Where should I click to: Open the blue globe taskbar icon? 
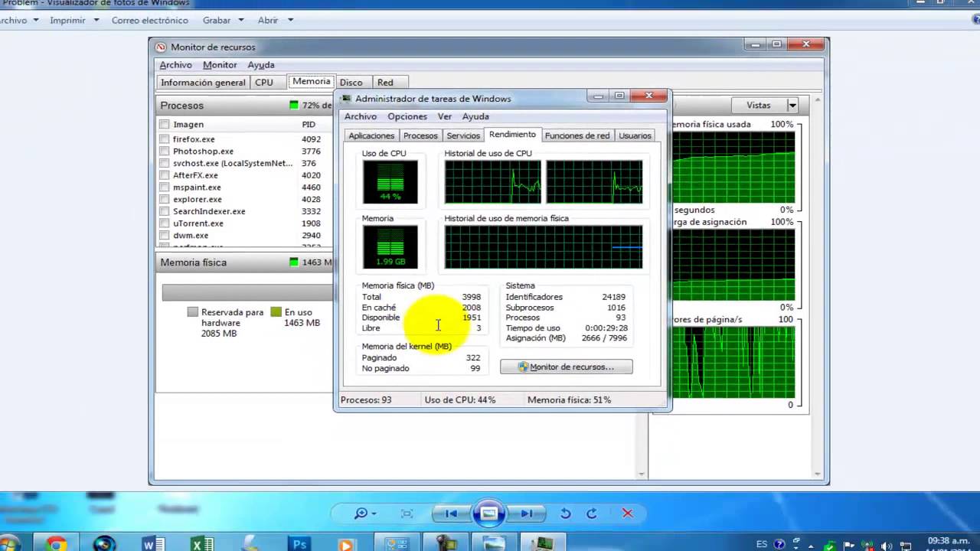[x=104, y=543]
